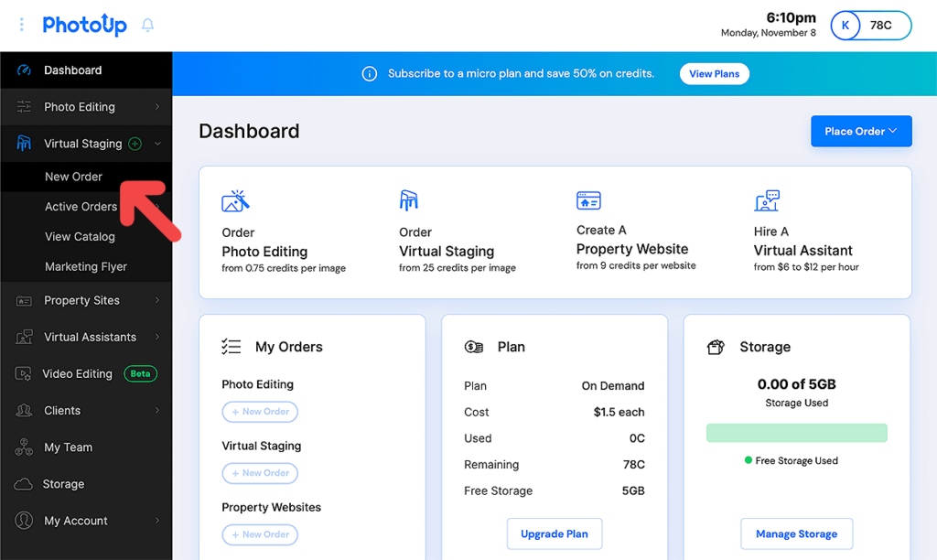Click the Free Storage Used green dot

click(749, 460)
